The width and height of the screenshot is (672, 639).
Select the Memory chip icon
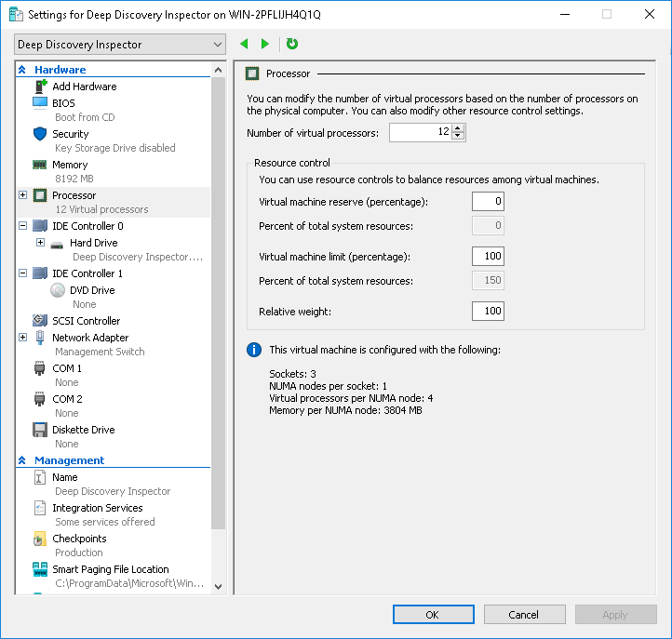(x=40, y=165)
